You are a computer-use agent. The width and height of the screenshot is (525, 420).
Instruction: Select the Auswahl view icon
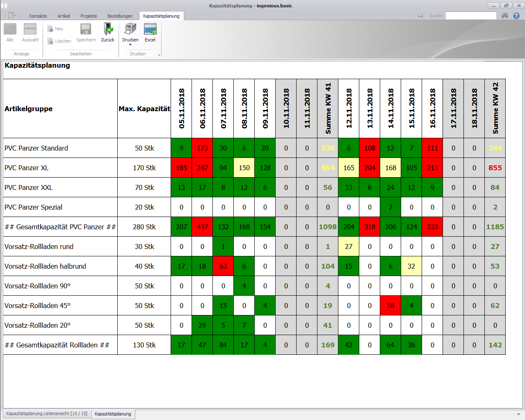(x=30, y=30)
